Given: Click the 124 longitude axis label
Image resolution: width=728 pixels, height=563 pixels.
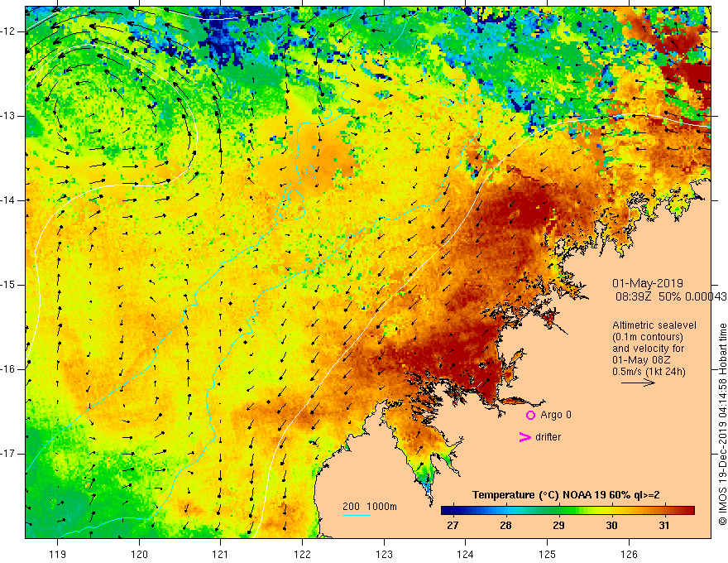Looking at the screenshot, I should click(465, 554).
